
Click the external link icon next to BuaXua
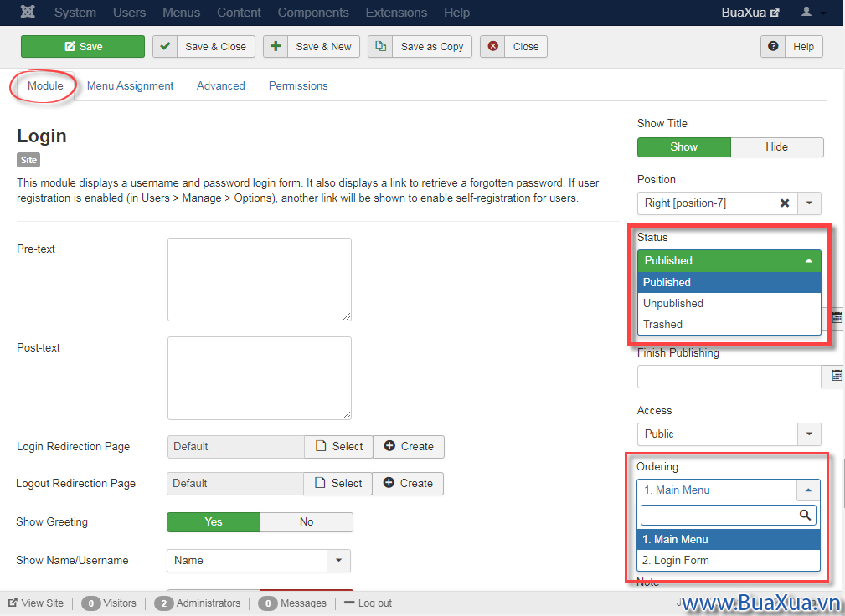pyautogui.click(x=775, y=13)
